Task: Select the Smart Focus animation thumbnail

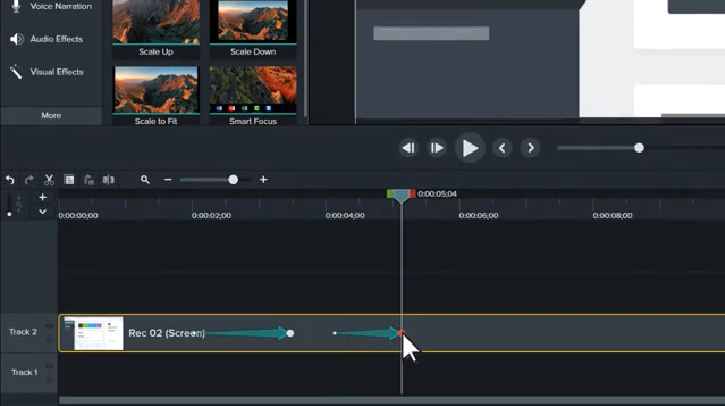Action: [x=254, y=90]
